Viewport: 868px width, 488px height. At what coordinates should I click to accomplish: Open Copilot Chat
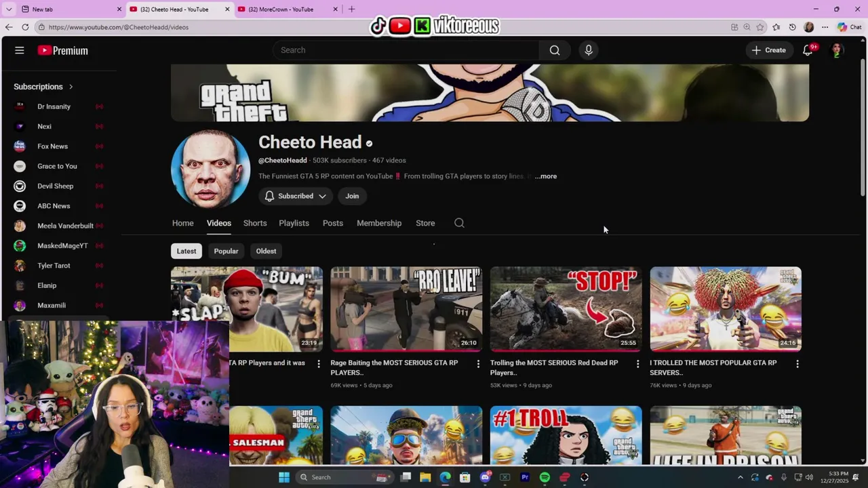click(x=850, y=27)
